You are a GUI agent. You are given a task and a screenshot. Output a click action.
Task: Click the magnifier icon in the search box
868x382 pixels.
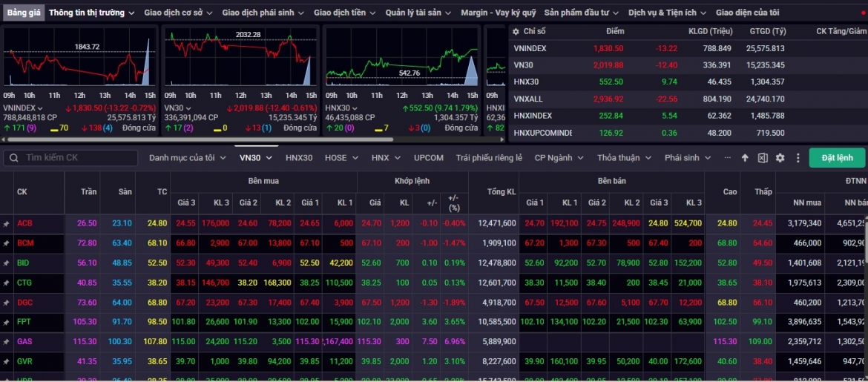[x=14, y=158]
